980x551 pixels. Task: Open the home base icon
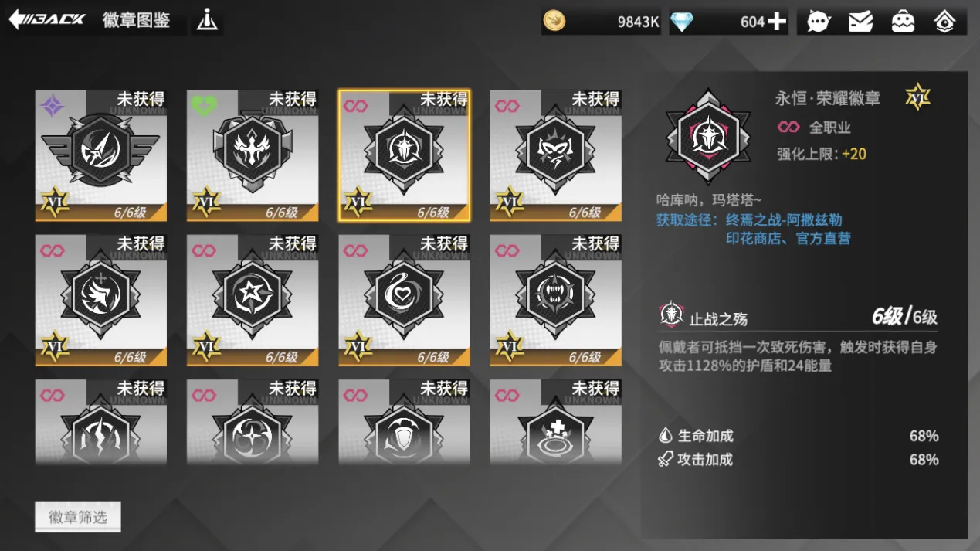click(944, 22)
